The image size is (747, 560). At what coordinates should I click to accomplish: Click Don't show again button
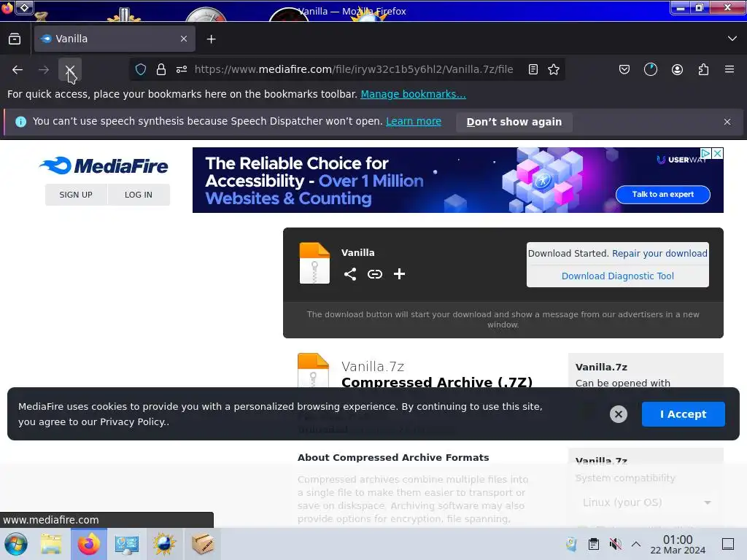coord(514,122)
